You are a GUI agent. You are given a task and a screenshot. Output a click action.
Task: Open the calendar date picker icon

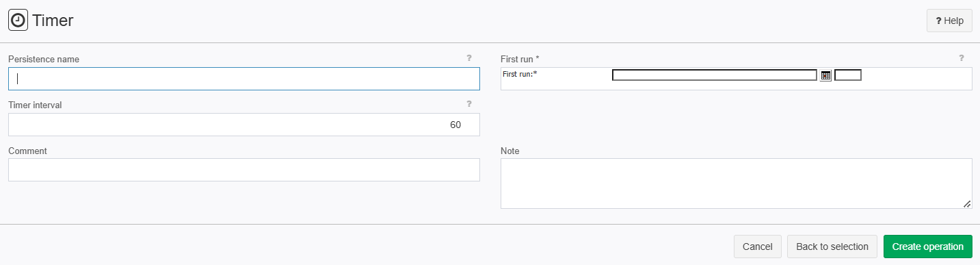(x=825, y=75)
